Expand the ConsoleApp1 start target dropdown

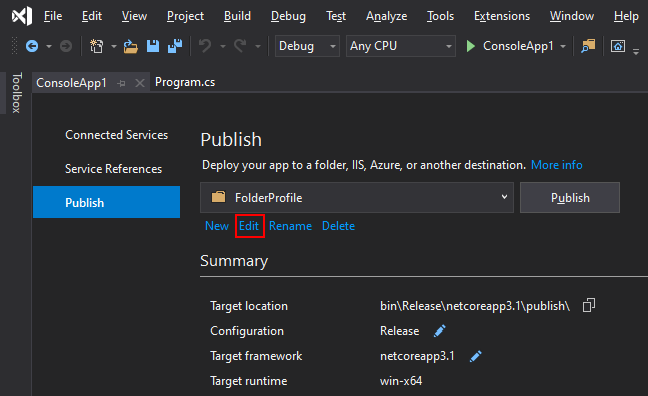[x=563, y=46]
